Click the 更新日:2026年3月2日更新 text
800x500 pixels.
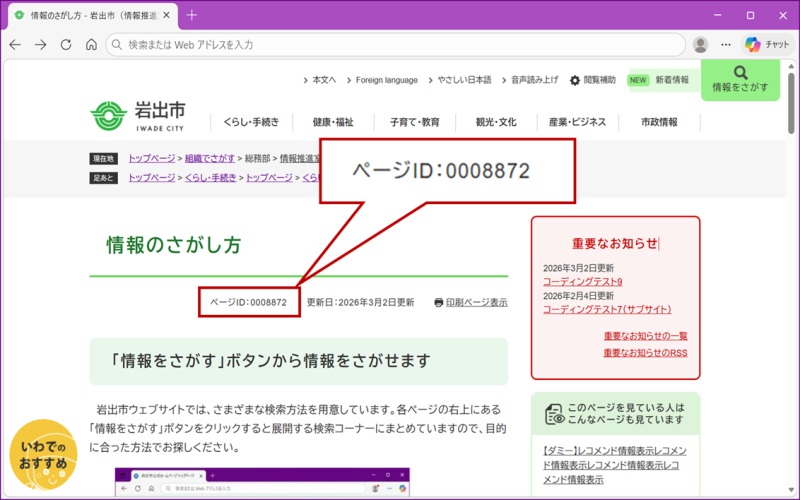[361, 303]
